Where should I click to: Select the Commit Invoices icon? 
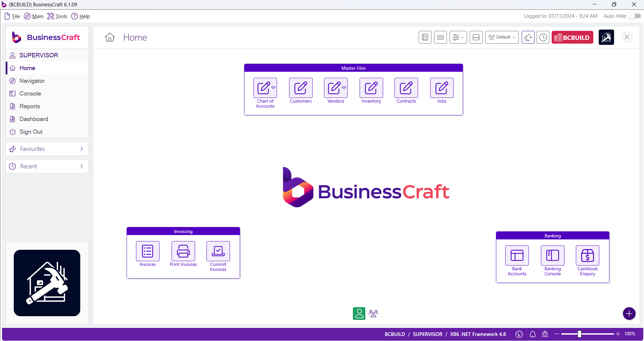(x=218, y=251)
